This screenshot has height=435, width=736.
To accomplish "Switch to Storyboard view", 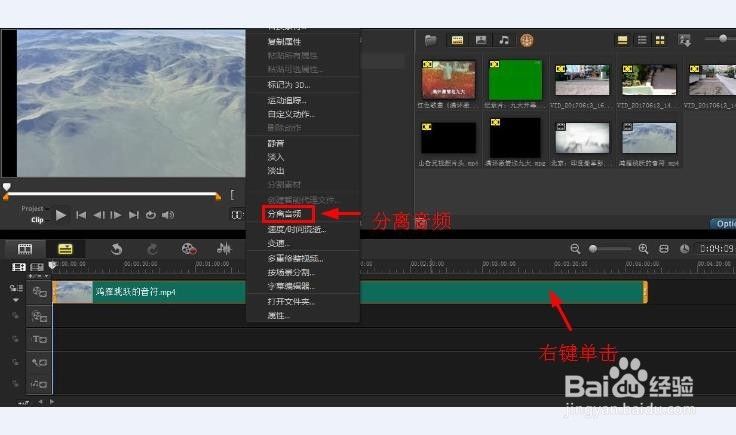I will point(25,249).
